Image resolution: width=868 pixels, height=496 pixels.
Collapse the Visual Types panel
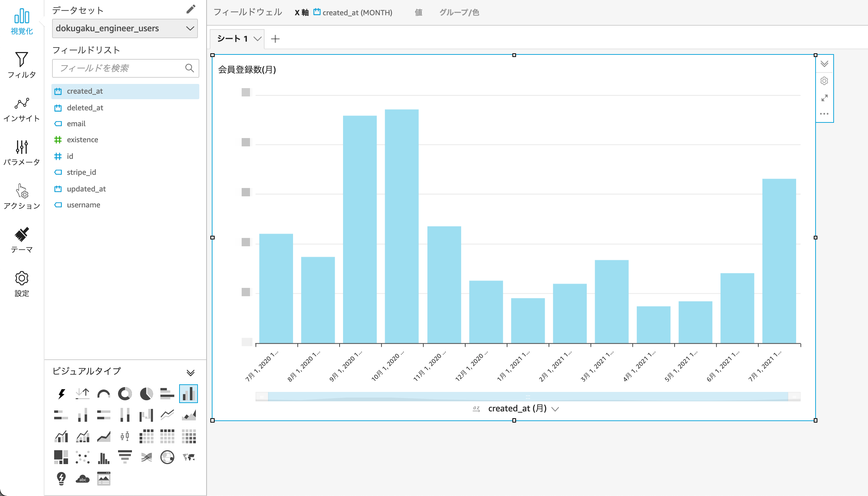(190, 373)
